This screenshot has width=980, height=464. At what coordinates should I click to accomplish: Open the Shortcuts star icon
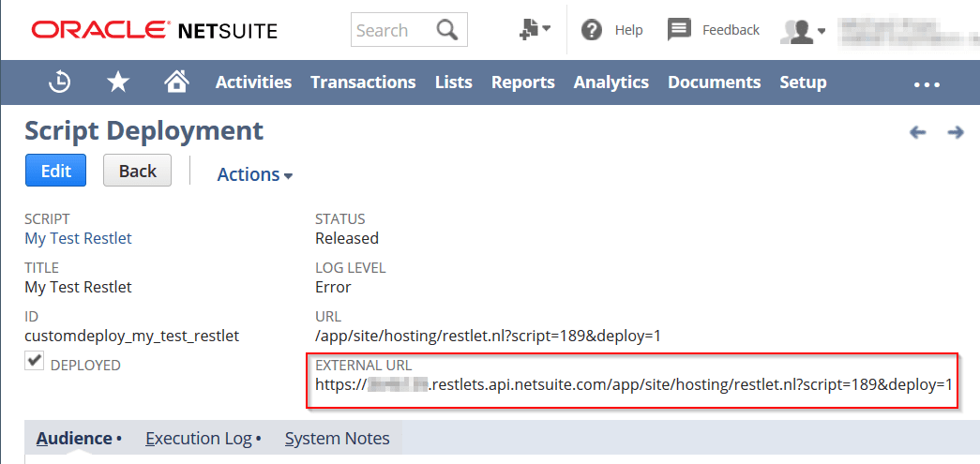pos(118,82)
